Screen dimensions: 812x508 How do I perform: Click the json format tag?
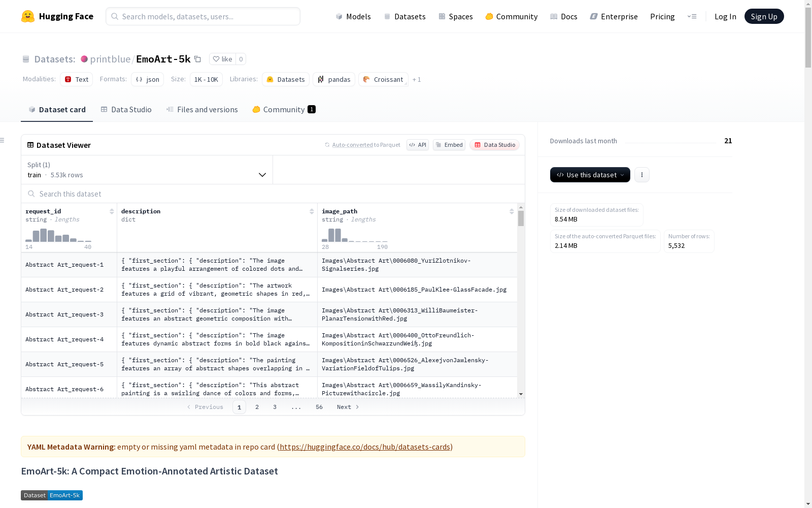pyautogui.click(x=148, y=79)
